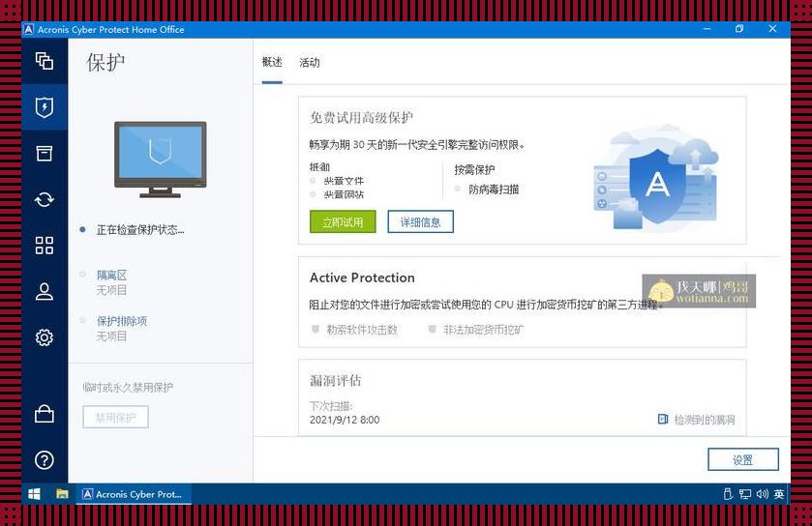Click the 正在检查保护状态... status text
Viewport: 812px width, 526px height.
(x=140, y=229)
